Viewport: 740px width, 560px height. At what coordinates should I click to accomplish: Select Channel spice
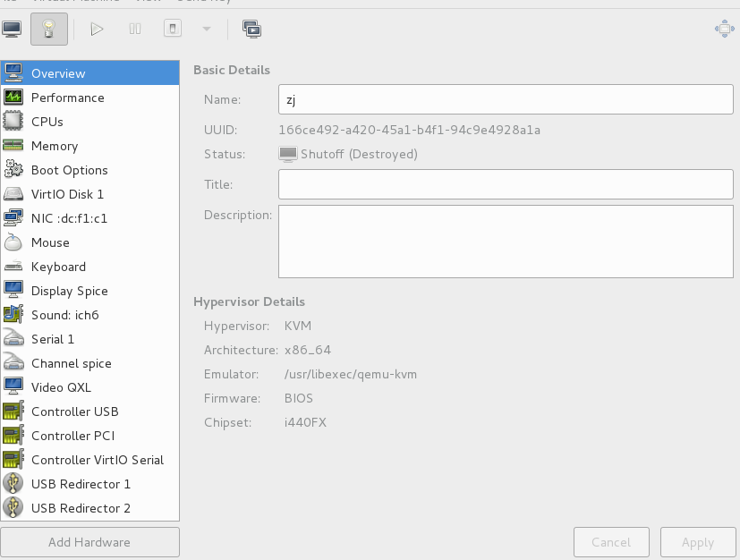pos(89,363)
